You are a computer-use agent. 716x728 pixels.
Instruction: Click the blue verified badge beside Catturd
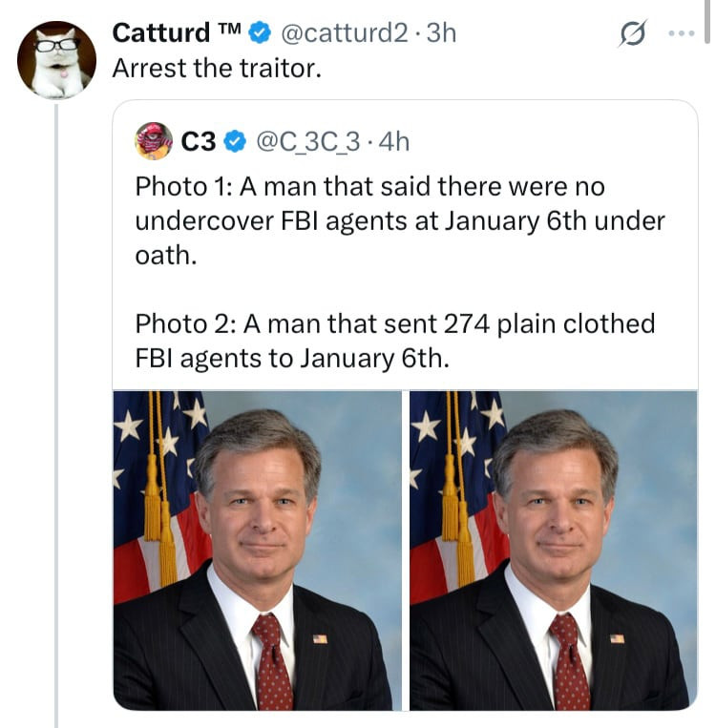pyautogui.click(x=259, y=33)
